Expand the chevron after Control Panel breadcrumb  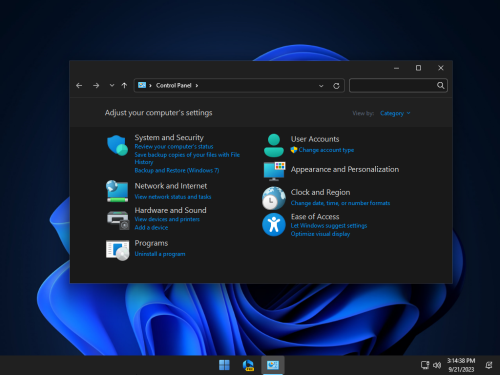pyautogui.click(x=197, y=86)
